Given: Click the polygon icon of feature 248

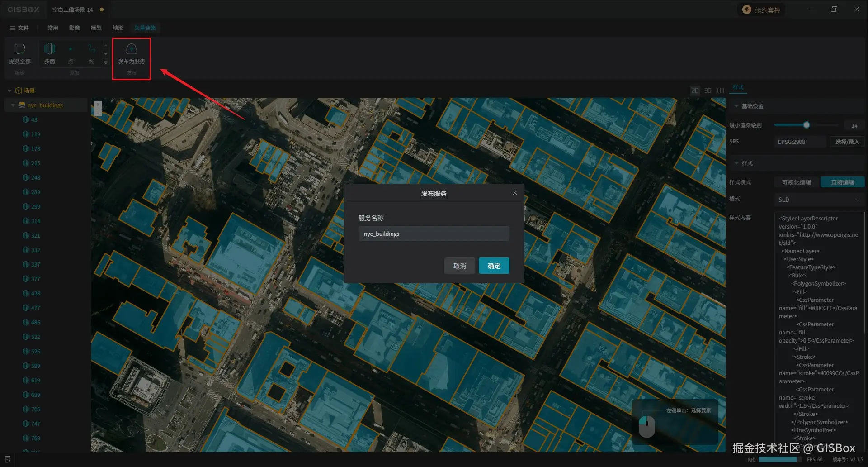Looking at the screenshot, I should [26, 177].
